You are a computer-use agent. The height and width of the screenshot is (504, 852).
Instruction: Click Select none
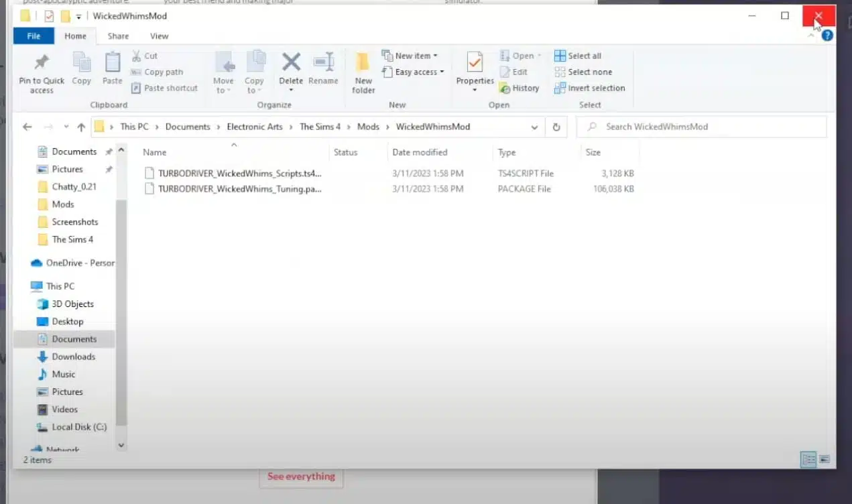(x=583, y=72)
